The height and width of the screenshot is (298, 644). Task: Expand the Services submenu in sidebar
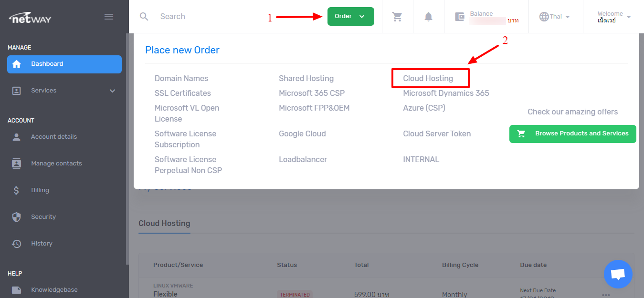(x=64, y=91)
